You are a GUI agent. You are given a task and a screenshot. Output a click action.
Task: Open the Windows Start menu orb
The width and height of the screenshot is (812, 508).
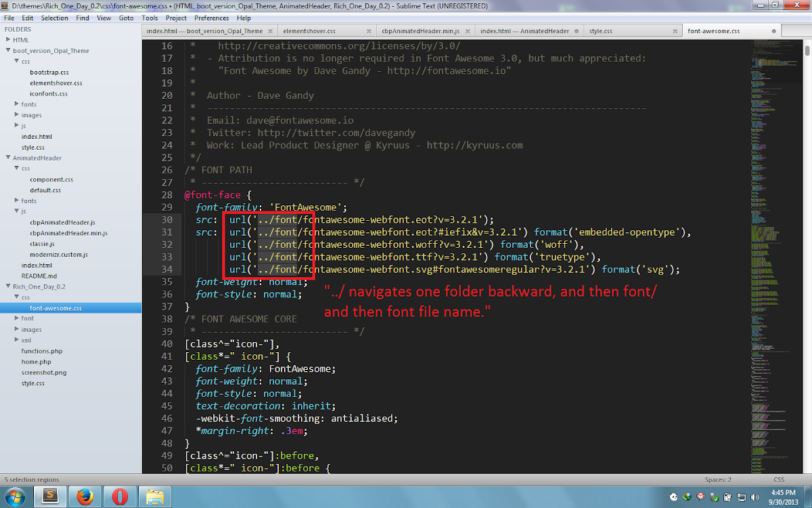click(x=15, y=496)
